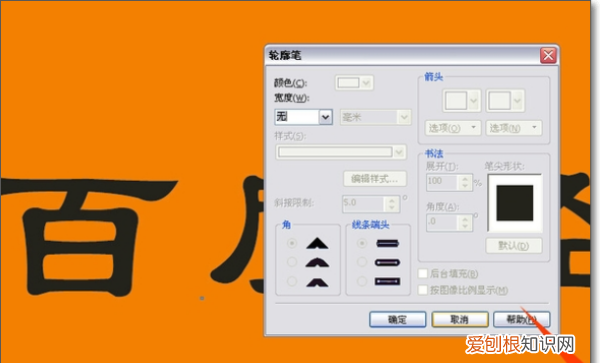This screenshot has width=600, height=363.
Task: Click the 展开 spinner arrows
Action: 465,182
